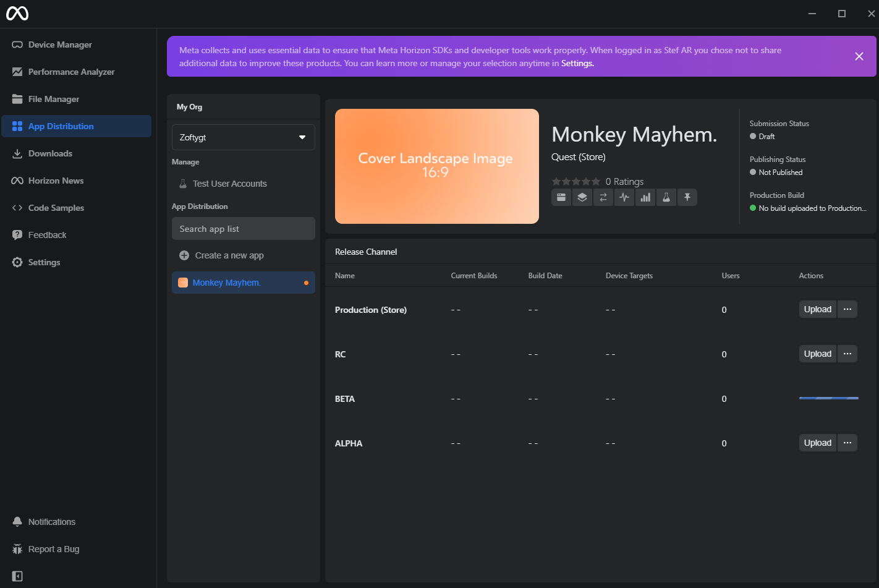Click the pushpin icon
The image size is (879, 588).
click(687, 197)
